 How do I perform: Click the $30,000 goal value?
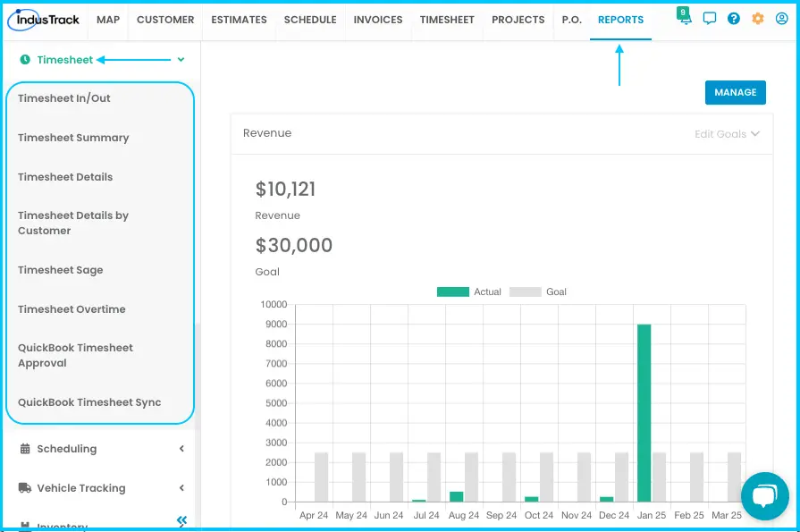(x=293, y=246)
